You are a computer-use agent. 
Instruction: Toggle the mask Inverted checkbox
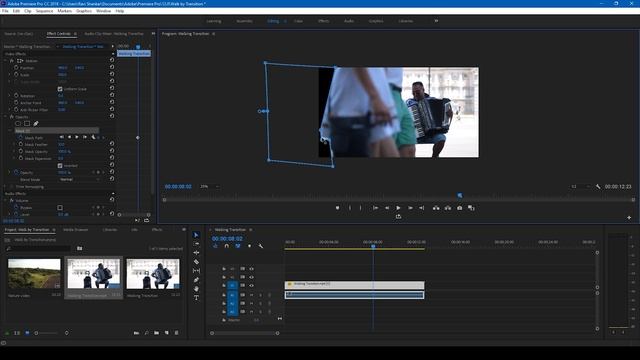60,165
